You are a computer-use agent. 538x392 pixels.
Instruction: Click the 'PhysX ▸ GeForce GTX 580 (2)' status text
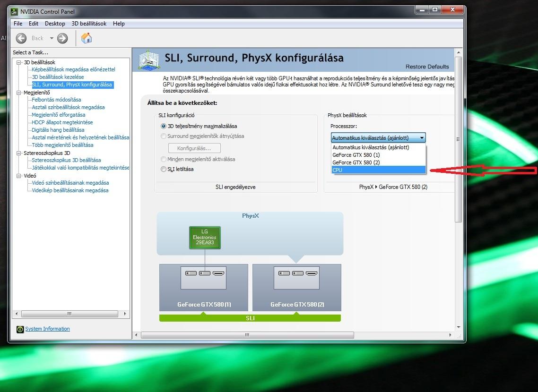coord(393,187)
